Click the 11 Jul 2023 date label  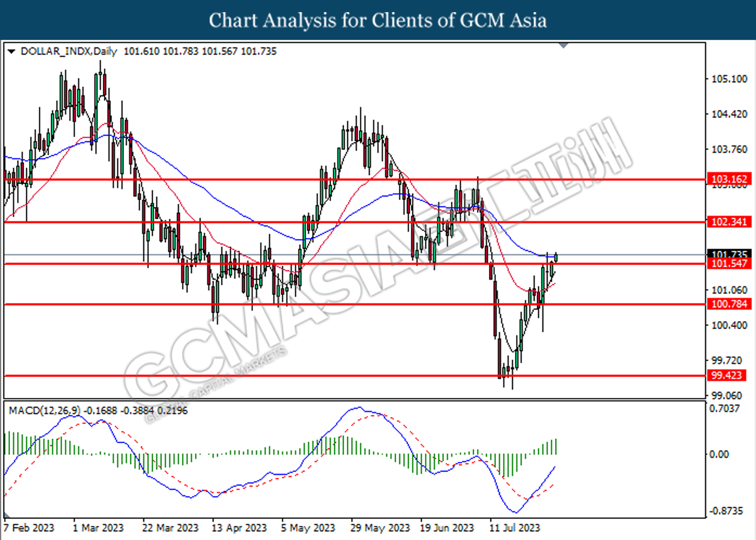tap(515, 528)
